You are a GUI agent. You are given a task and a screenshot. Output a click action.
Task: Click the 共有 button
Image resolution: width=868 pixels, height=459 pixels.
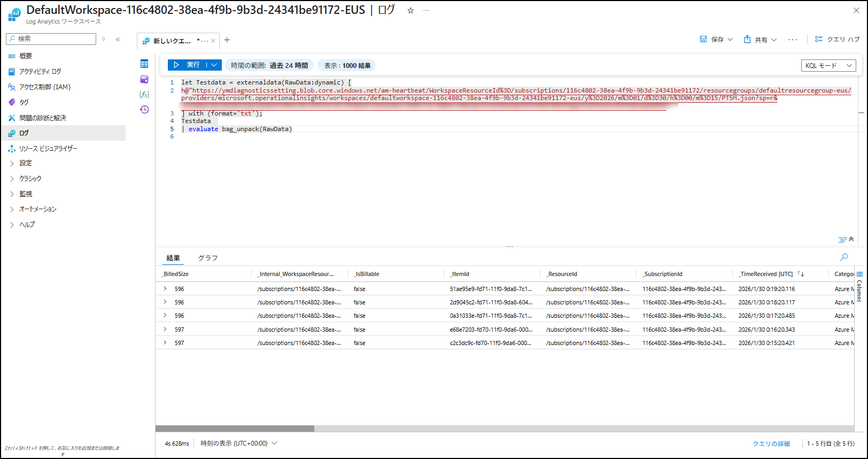point(756,40)
